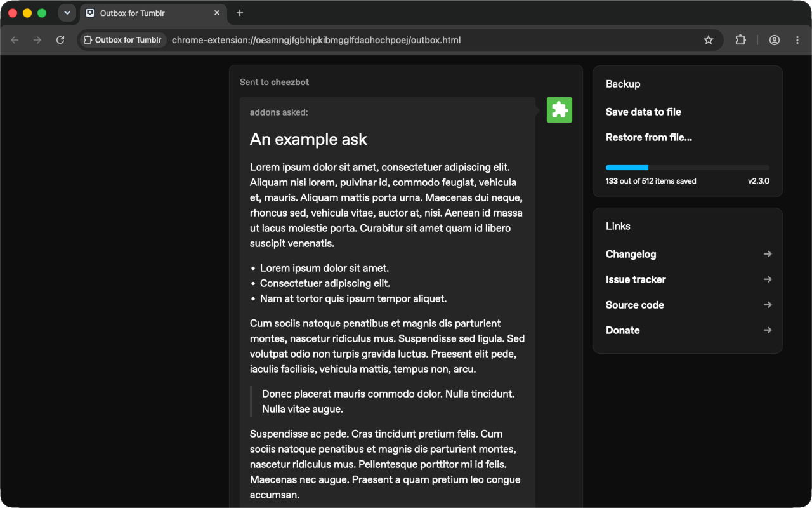Screen dimensions: 812x508
Task: Open the Changelog link
Action: (688, 254)
